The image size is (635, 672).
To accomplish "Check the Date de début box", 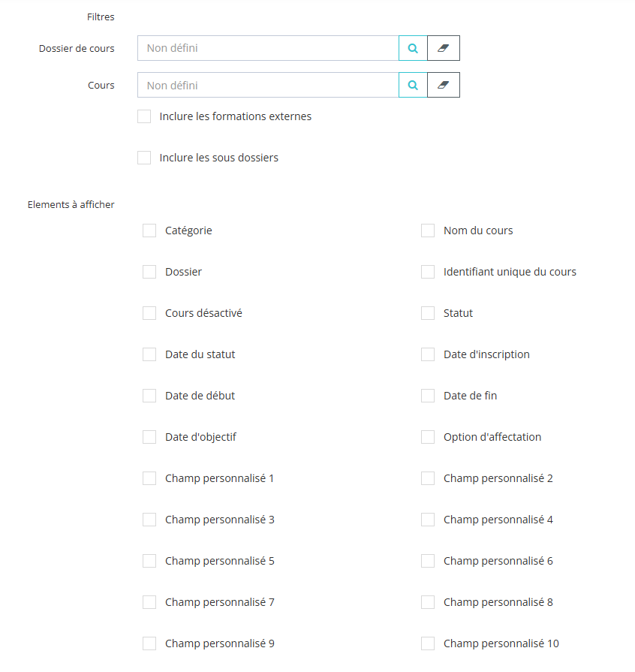I will (x=149, y=396).
